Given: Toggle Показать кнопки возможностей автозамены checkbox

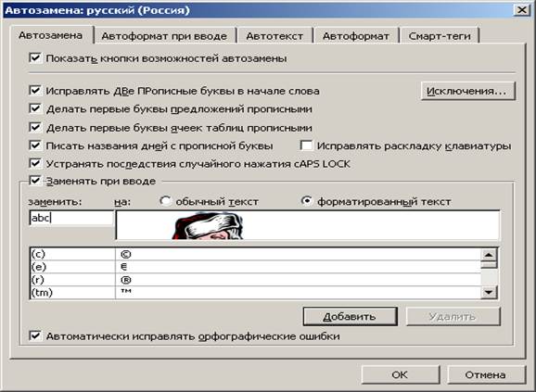Looking at the screenshot, I should 35,57.
